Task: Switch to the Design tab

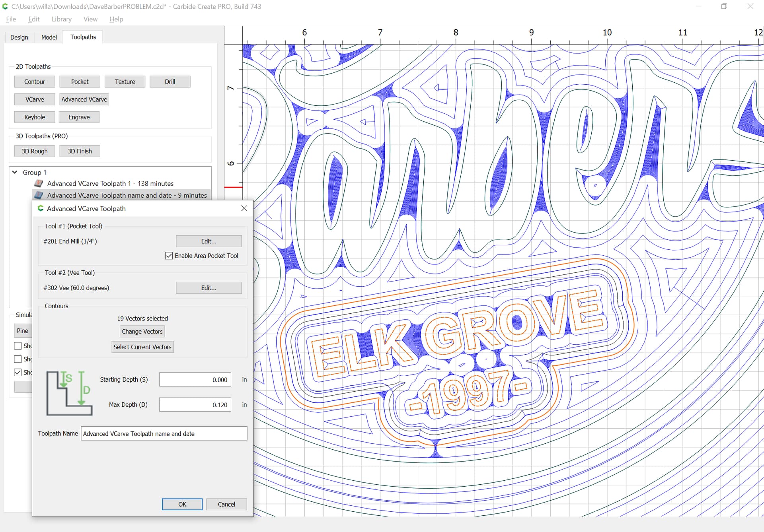Action: (19, 37)
